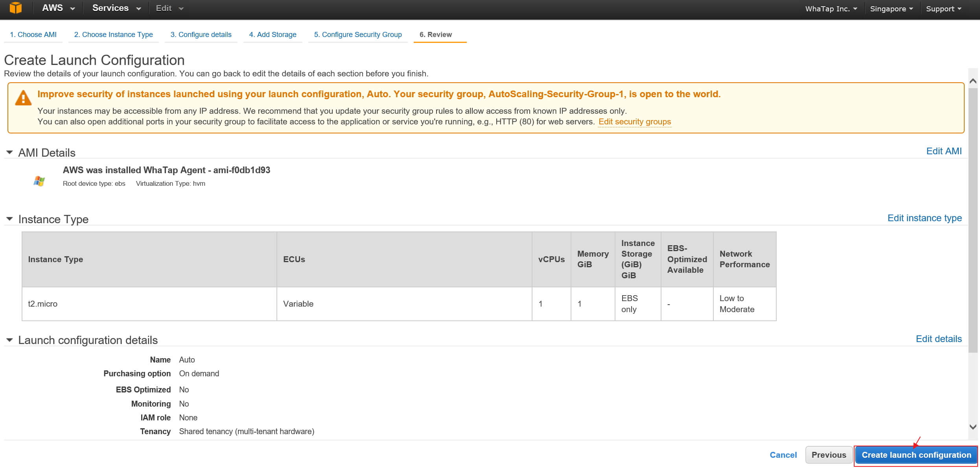Open the WhaTap Inc. account menu
980x468 pixels.
(x=831, y=9)
